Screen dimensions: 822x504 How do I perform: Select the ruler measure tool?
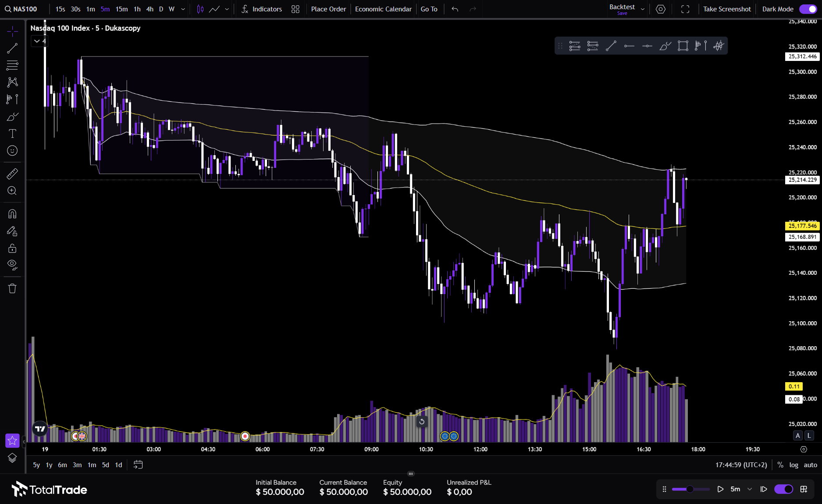12,174
